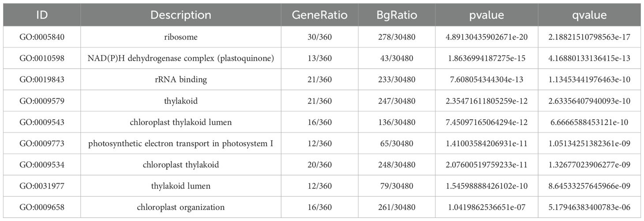The height and width of the screenshot is (221, 644).
Task: Select the 20/360 GeneRatio cell
Action: coord(320,165)
